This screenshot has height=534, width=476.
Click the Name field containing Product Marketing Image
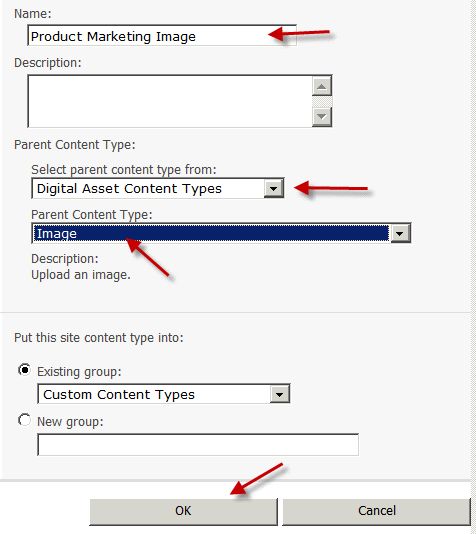click(x=162, y=36)
